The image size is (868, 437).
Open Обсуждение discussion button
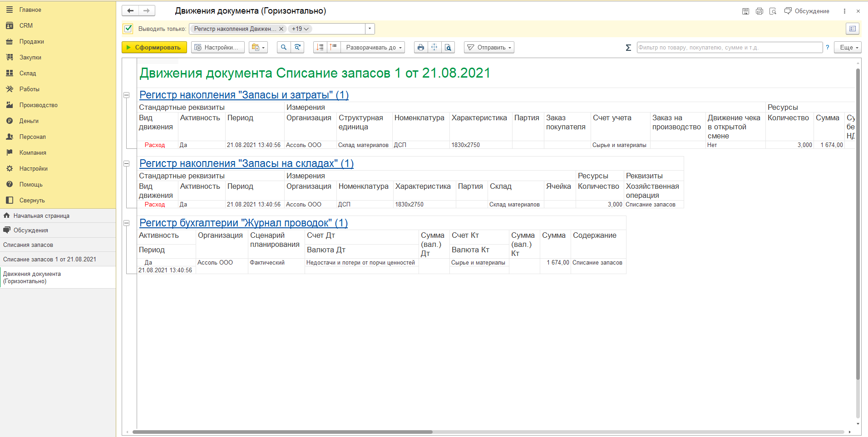pos(807,11)
